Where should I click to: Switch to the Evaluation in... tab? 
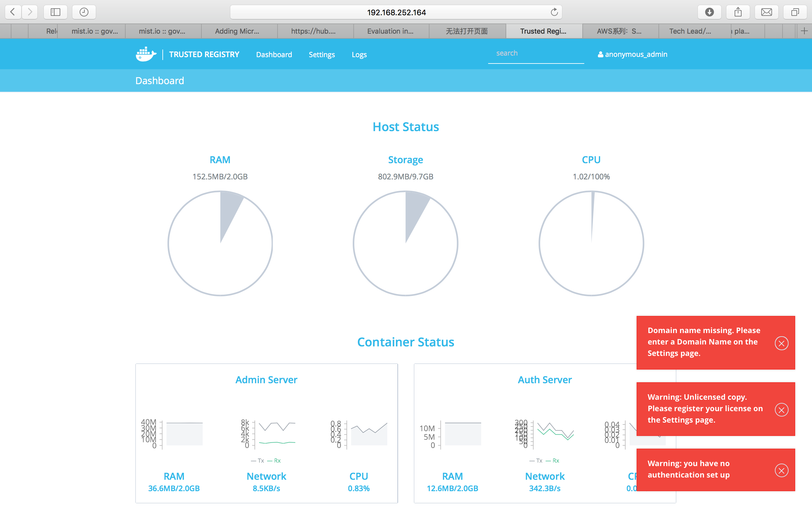coord(391,31)
